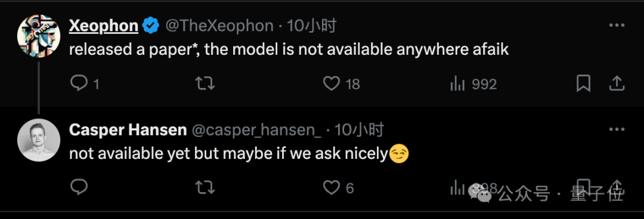Bookmark Xeophon's tweet
Screen dimensions: 644x219
(584, 84)
